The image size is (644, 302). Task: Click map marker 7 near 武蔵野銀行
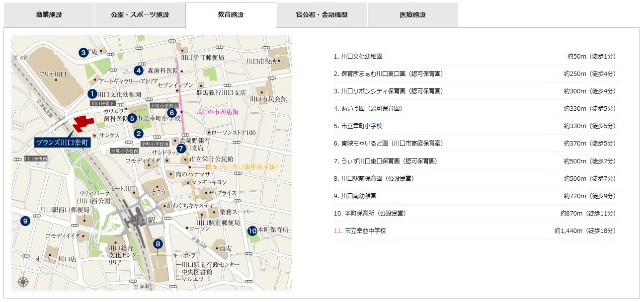(181, 148)
